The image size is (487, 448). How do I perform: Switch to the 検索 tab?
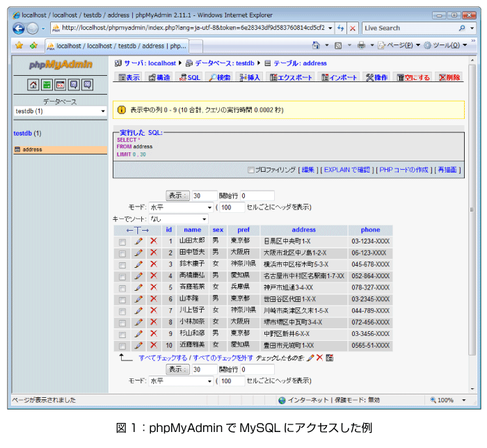tap(220, 77)
